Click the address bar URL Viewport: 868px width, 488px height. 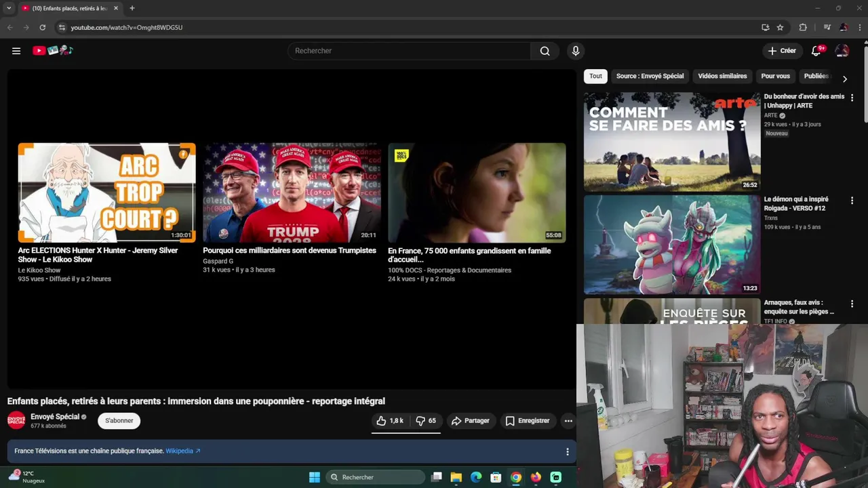[x=127, y=27]
